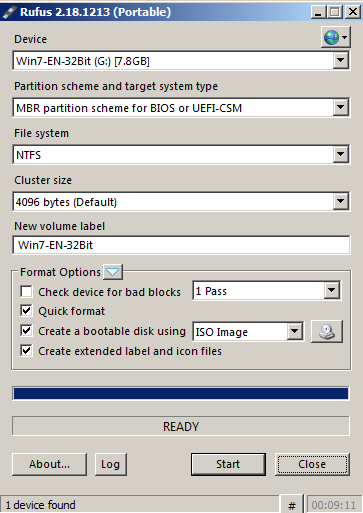Screen dimensions: 363x513
Task: Open the language globe icon menu
Action: click(336, 37)
